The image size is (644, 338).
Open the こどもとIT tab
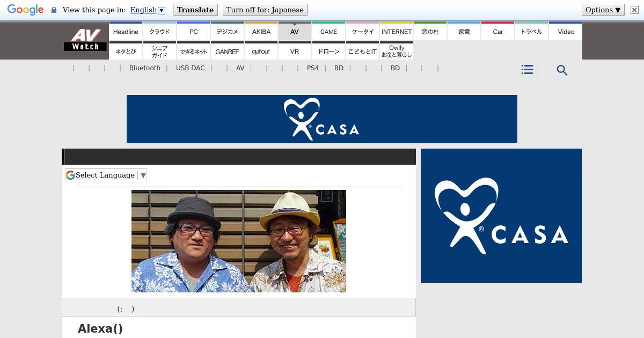[x=362, y=51]
